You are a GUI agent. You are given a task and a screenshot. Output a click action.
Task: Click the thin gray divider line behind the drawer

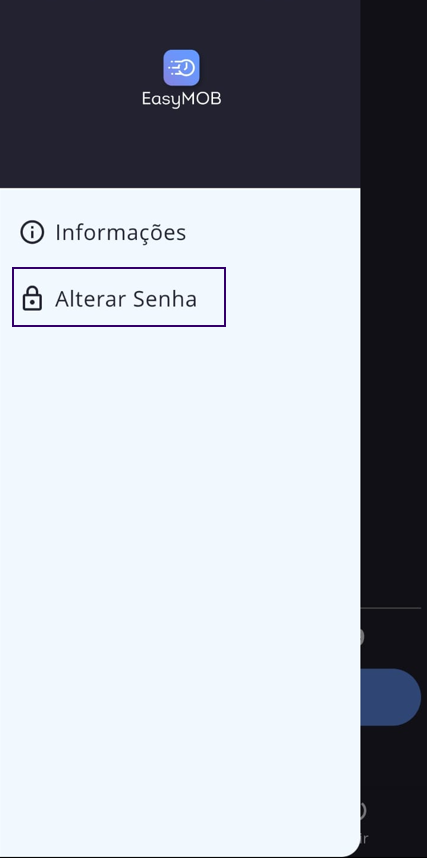390,608
